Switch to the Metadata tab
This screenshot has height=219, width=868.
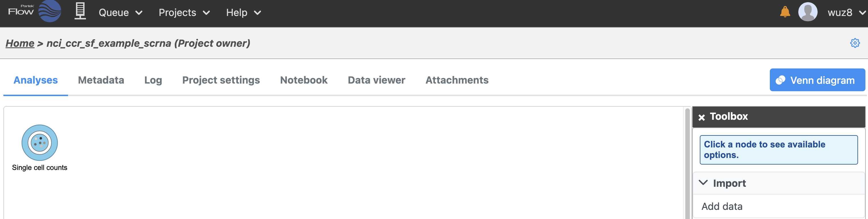pyautogui.click(x=101, y=80)
